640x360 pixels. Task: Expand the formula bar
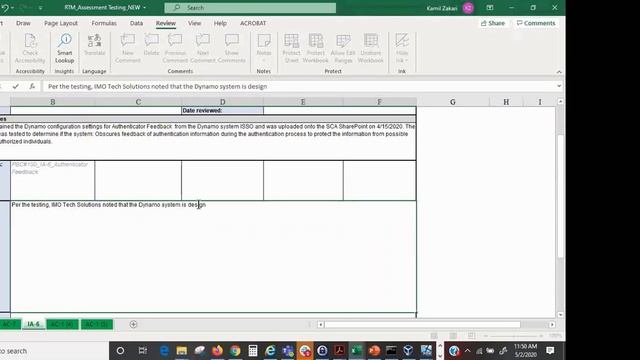(559, 86)
